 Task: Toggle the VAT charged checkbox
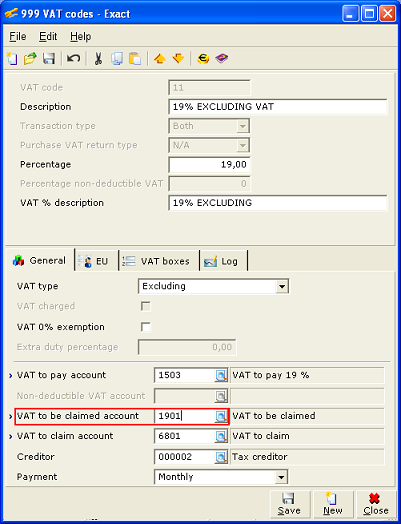click(146, 306)
